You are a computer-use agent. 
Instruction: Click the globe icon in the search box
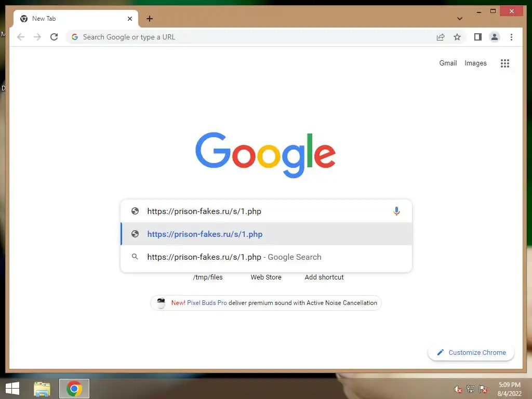pos(135,211)
